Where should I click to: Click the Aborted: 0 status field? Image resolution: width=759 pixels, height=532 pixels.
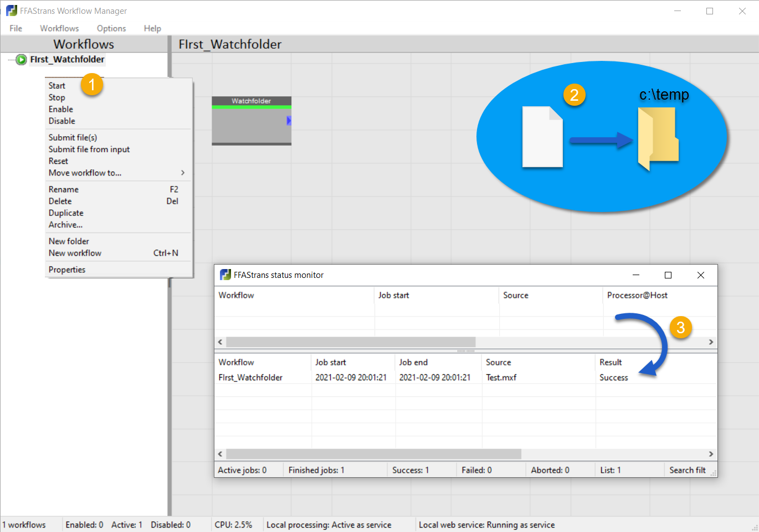pos(560,470)
